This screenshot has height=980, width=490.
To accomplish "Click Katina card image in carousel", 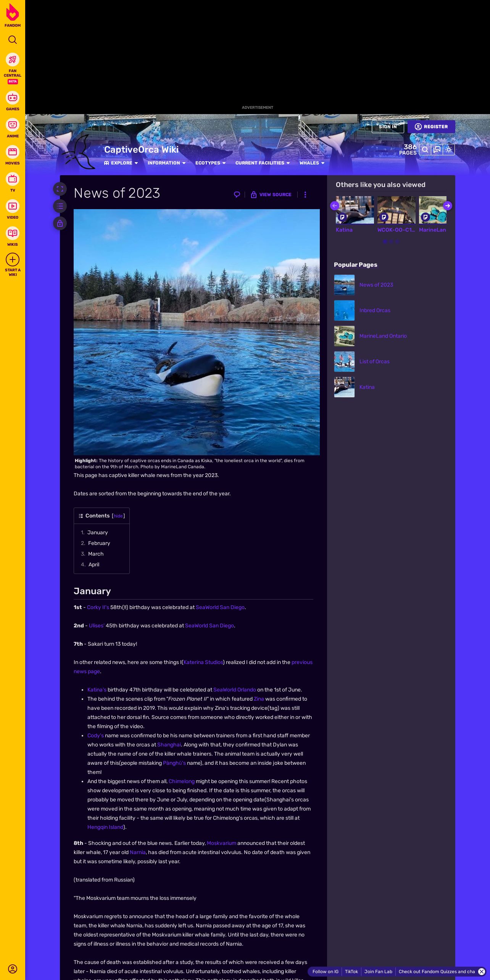I will coord(355,210).
